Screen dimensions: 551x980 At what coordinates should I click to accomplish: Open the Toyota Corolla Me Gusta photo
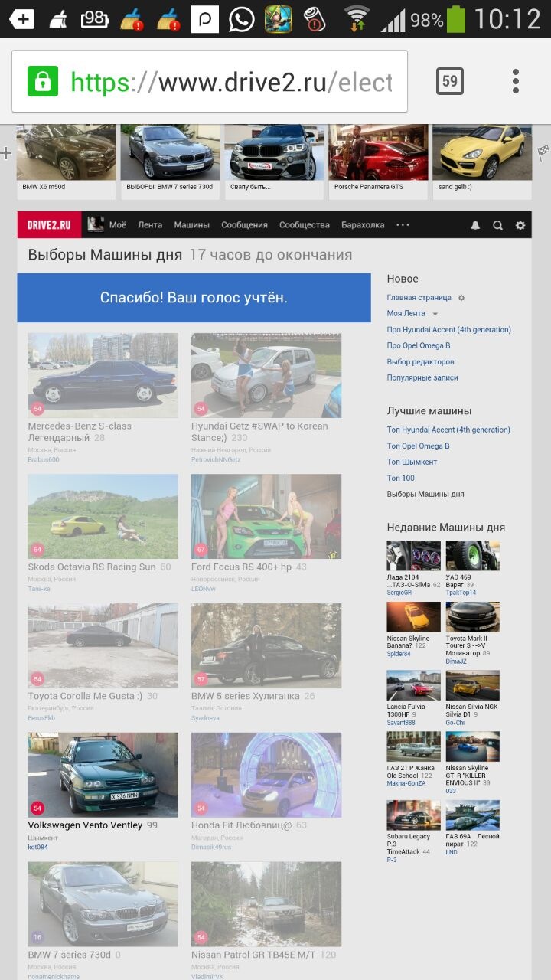[103, 646]
